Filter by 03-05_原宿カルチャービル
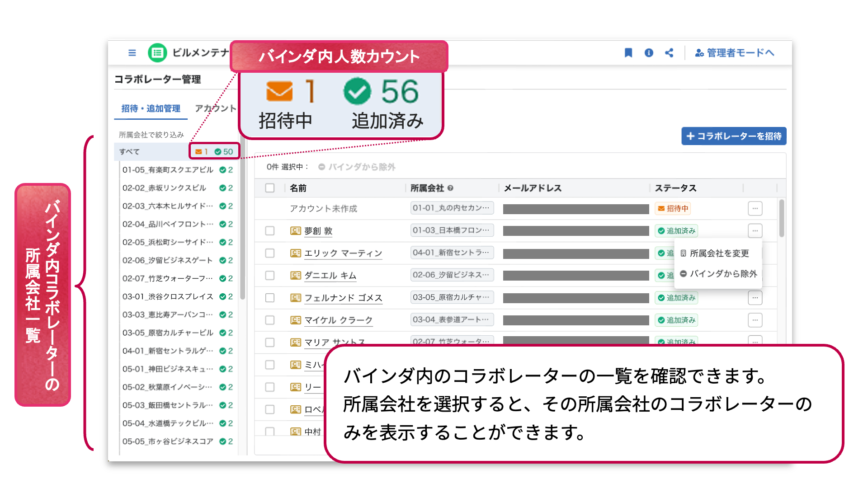 (178, 333)
